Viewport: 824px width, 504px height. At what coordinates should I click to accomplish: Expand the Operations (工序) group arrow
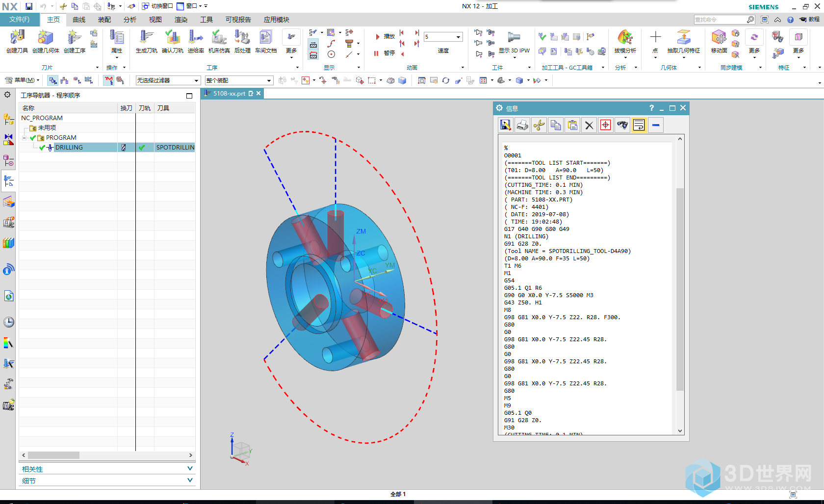297,68
